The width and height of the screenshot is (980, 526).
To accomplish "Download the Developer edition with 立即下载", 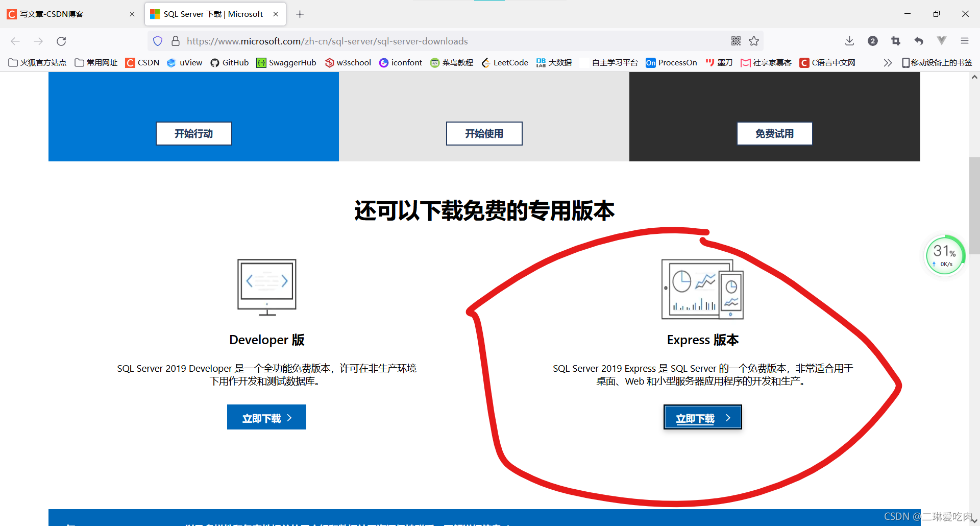I will [266, 417].
